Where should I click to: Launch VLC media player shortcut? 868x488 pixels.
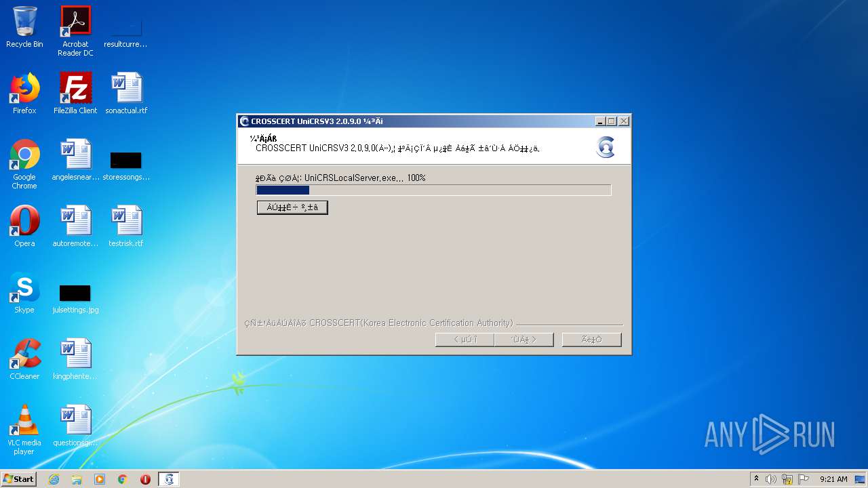tap(24, 430)
